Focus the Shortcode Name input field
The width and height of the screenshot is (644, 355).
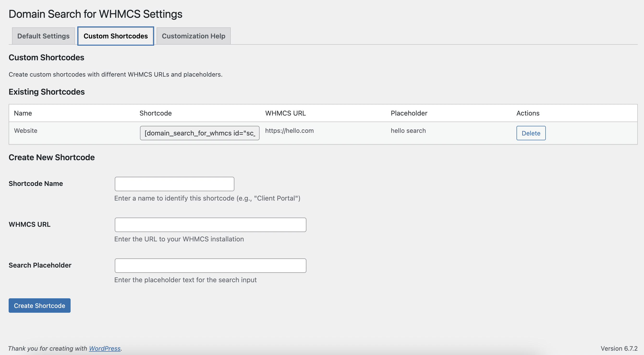click(x=174, y=184)
